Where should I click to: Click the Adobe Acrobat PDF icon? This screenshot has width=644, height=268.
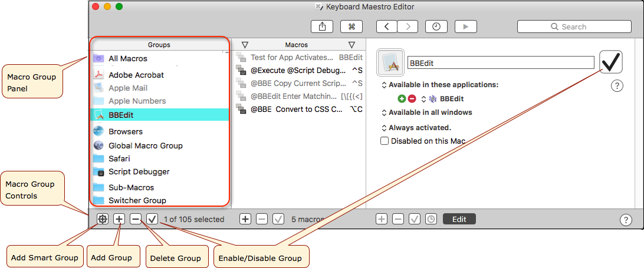coord(98,75)
